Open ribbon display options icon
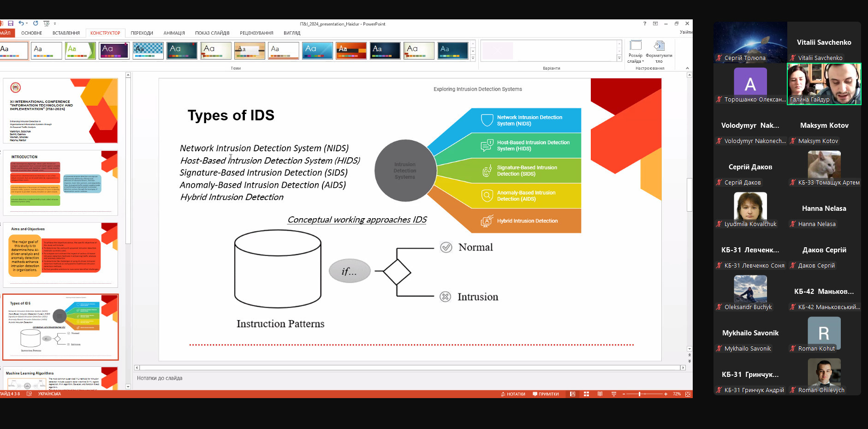 tap(655, 24)
